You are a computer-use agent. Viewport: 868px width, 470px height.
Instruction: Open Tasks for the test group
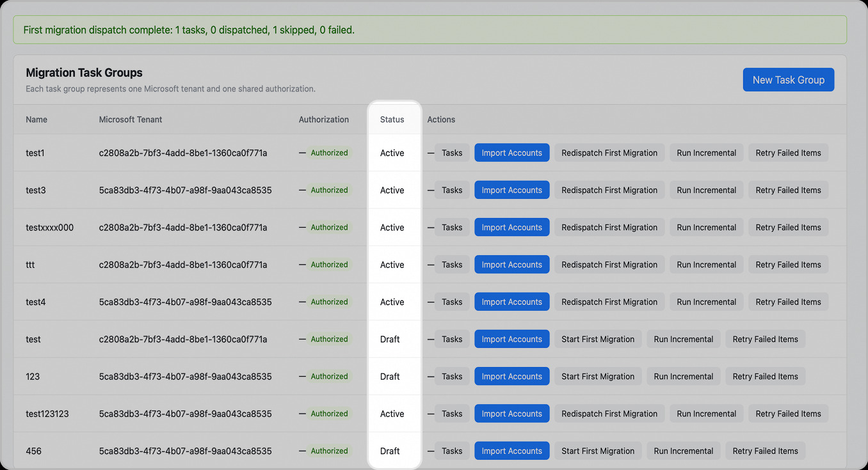(452, 339)
